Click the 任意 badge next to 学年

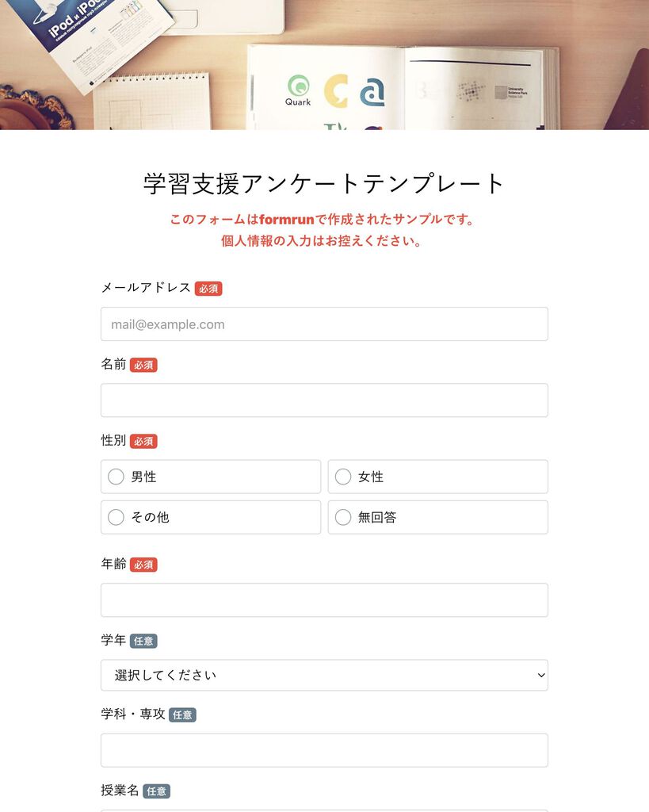tap(143, 641)
